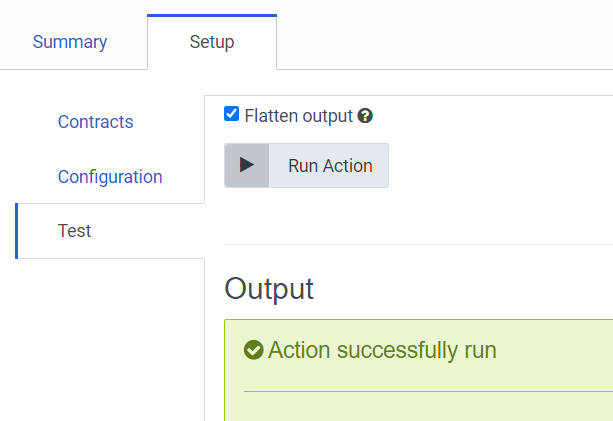This screenshot has height=421, width=613.
Task: Click the 'Action successfully run' message text
Action: (382, 350)
